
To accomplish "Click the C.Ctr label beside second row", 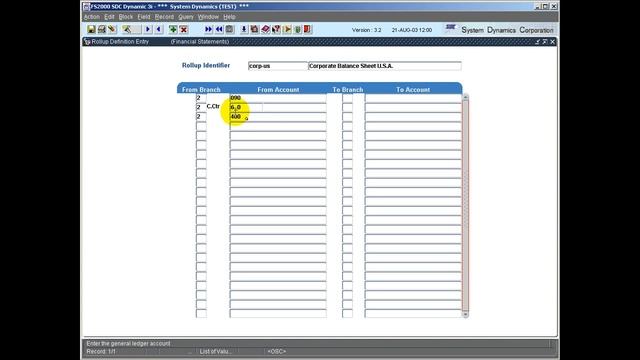I will (x=213, y=106).
